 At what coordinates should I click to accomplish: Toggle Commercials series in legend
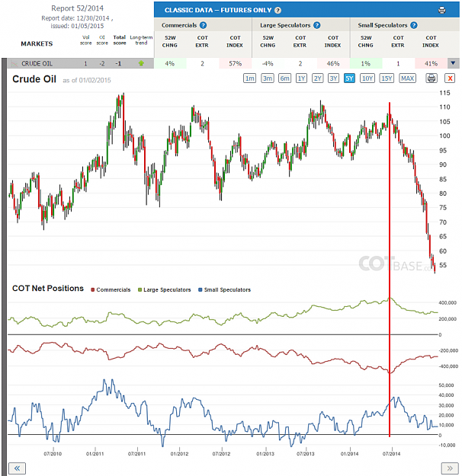[111, 290]
